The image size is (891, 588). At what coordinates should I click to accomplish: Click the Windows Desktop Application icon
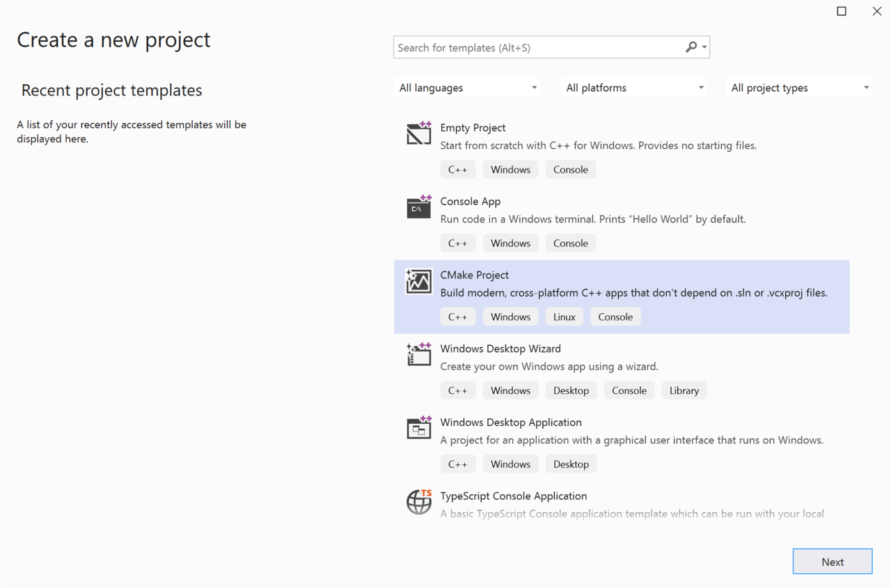(419, 428)
